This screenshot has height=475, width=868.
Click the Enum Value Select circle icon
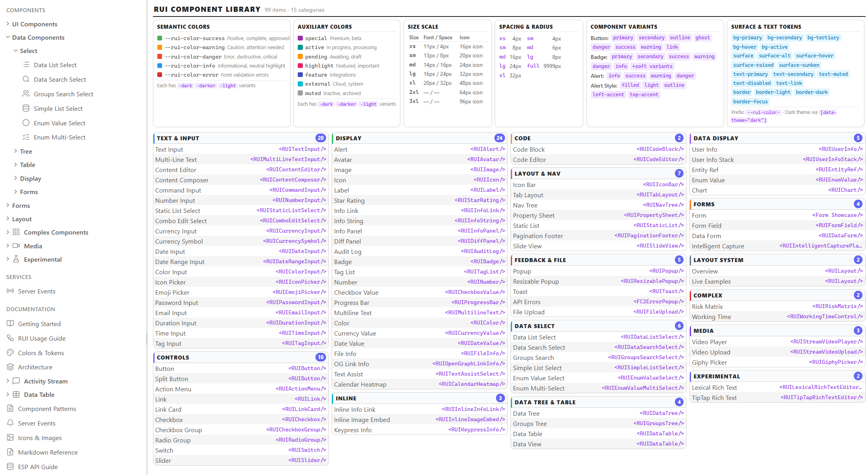pyautogui.click(x=26, y=123)
